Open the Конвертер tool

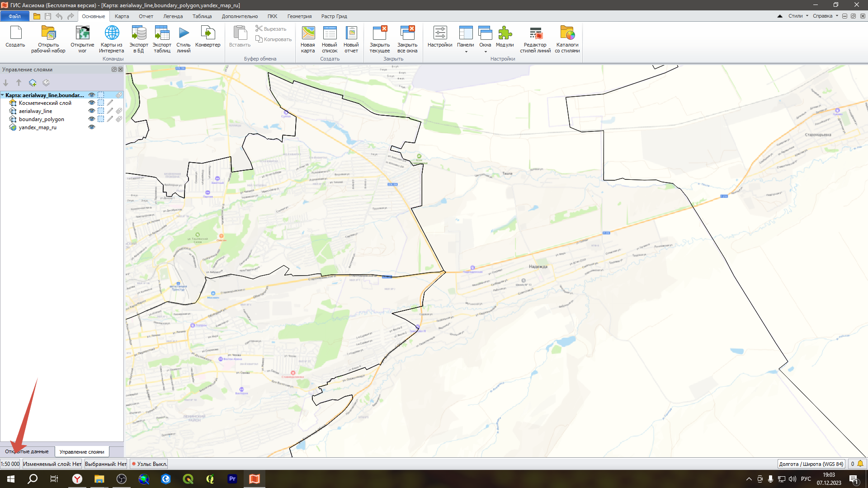pos(208,33)
